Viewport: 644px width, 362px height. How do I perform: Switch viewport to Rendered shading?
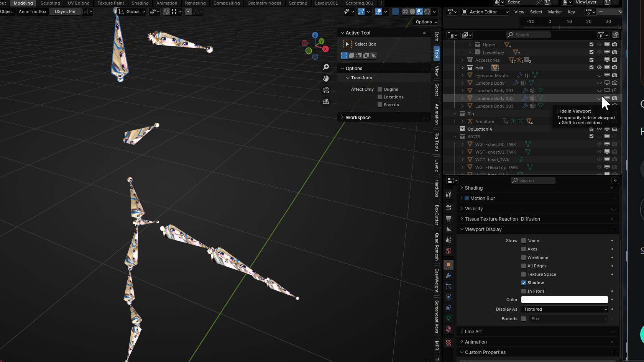(x=427, y=11)
